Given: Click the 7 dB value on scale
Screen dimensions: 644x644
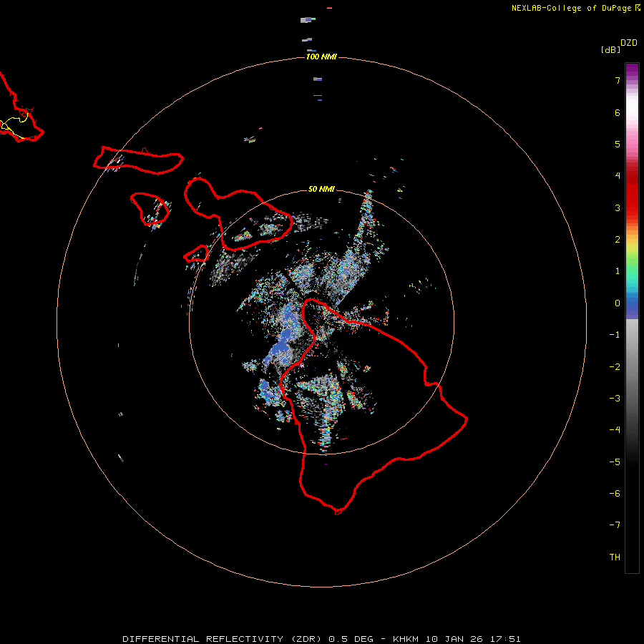Looking at the screenshot, I should (618, 80).
